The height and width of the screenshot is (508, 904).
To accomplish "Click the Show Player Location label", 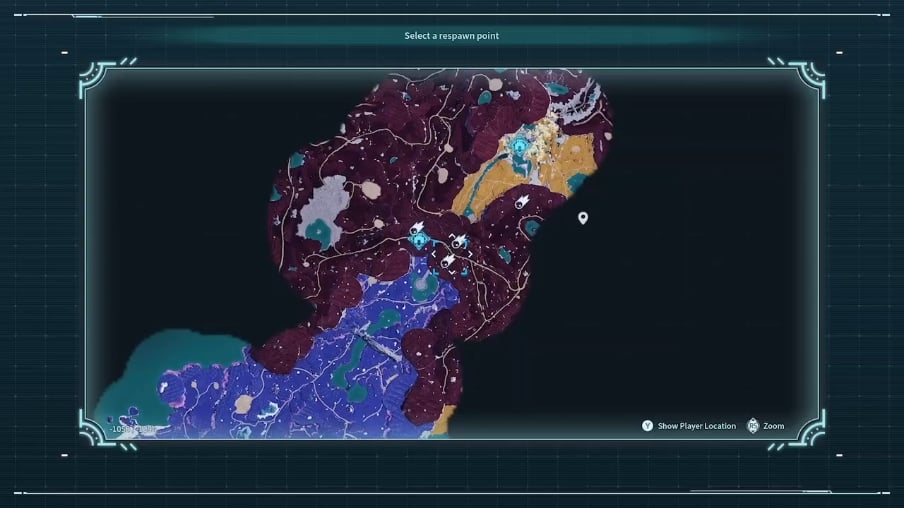I will pos(696,426).
